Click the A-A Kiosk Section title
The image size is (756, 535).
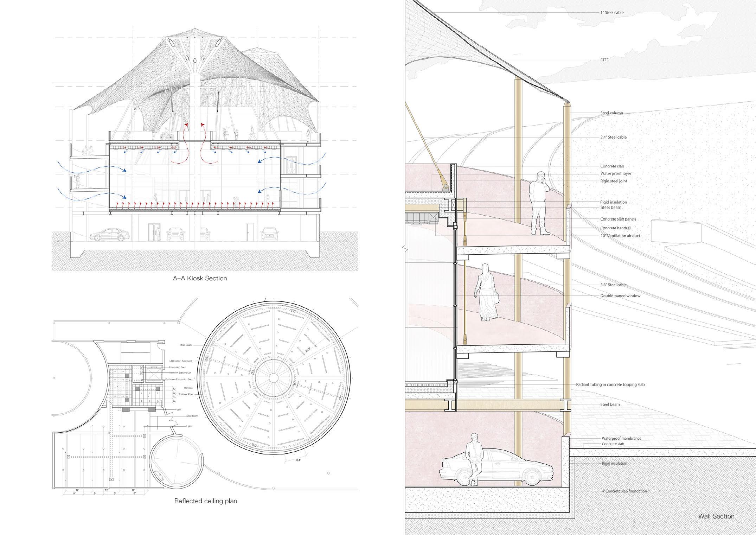(x=200, y=278)
